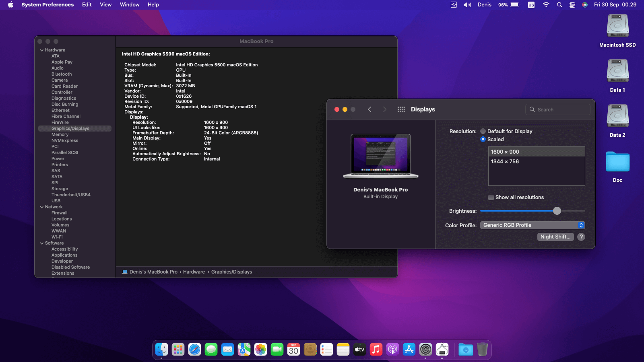Collapse the Software section in sidebar
Viewport: 644px width, 362px height.
click(x=42, y=243)
